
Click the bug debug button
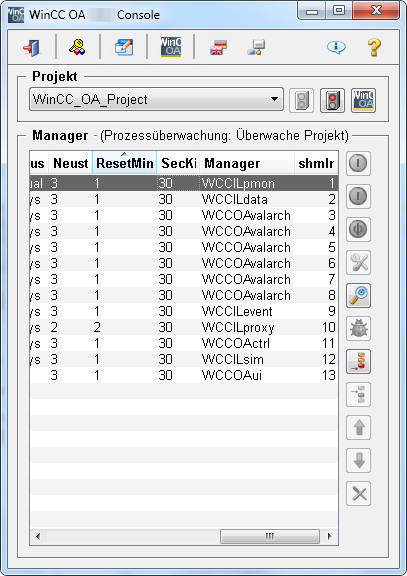(x=359, y=328)
